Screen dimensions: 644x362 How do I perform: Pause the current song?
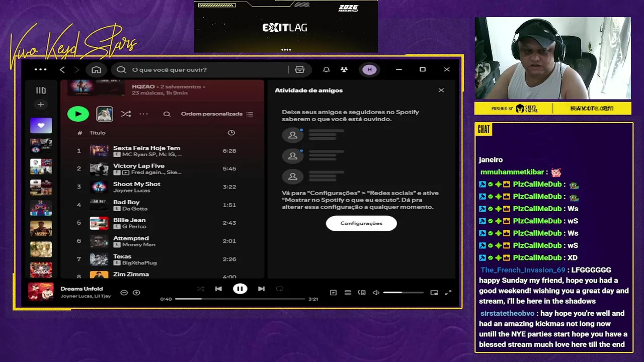coord(240,289)
